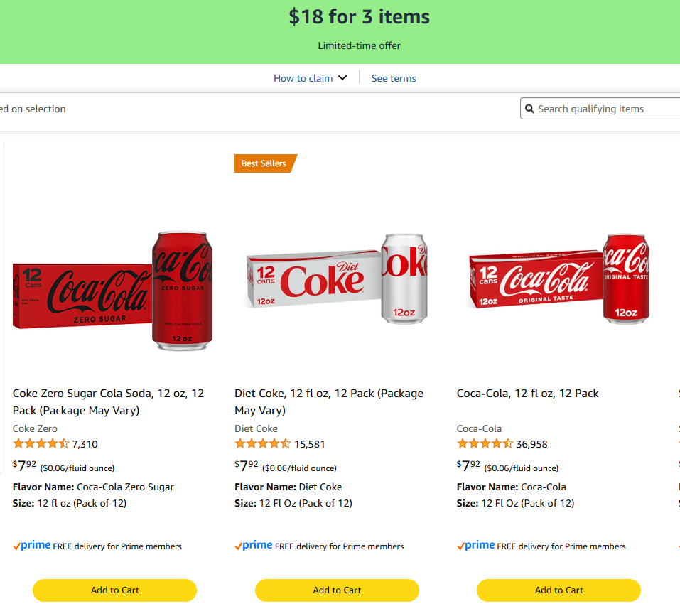Add Coke Zero Sugar to cart

(x=114, y=590)
